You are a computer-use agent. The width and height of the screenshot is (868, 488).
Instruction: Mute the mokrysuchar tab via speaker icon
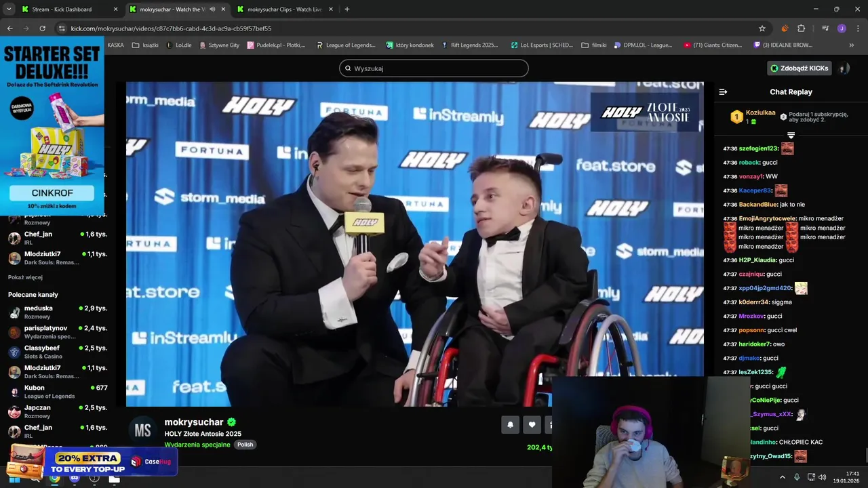pyautogui.click(x=212, y=9)
